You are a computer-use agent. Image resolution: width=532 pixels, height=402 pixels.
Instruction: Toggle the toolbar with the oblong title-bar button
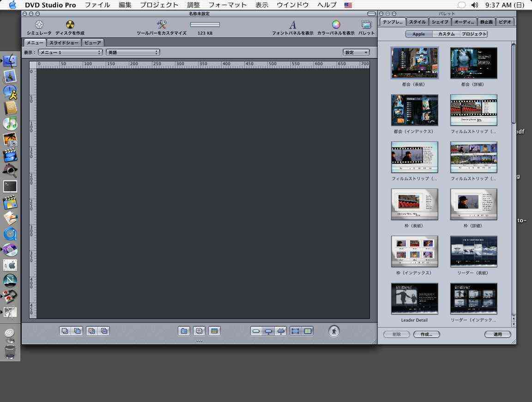pyautogui.click(x=371, y=13)
